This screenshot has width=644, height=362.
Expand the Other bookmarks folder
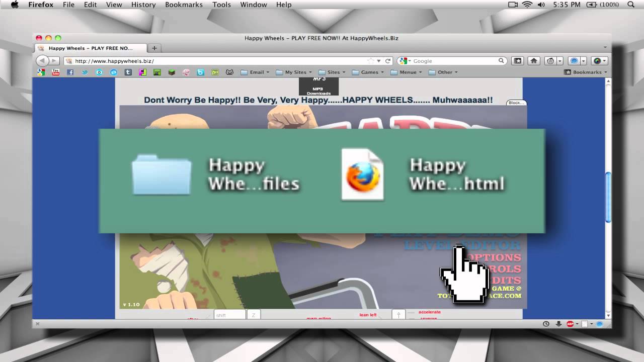pyautogui.click(x=443, y=72)
